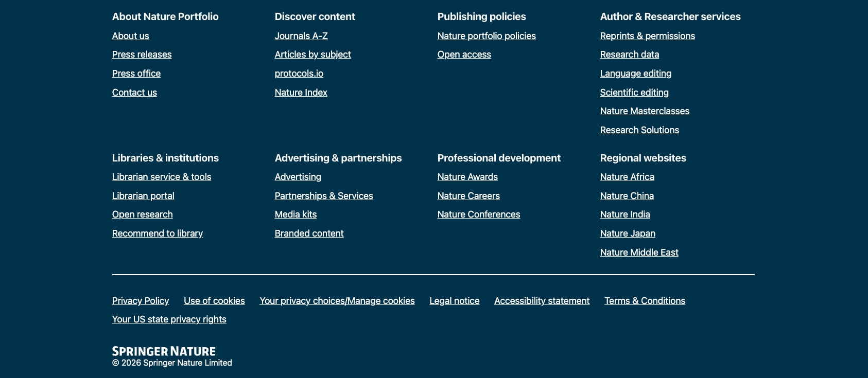The image size is (868, 378).
Task: Visit Nature Middle East
Action: (639, 253)
